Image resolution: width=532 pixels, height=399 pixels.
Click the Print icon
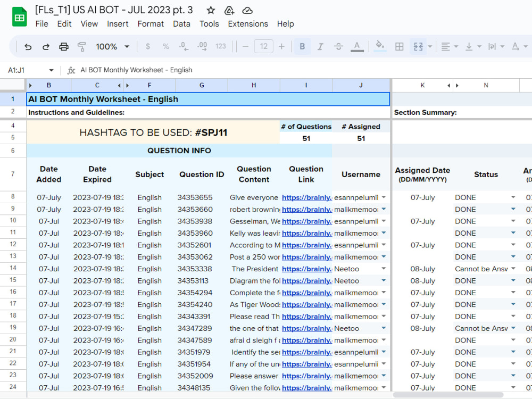(64, 46)
